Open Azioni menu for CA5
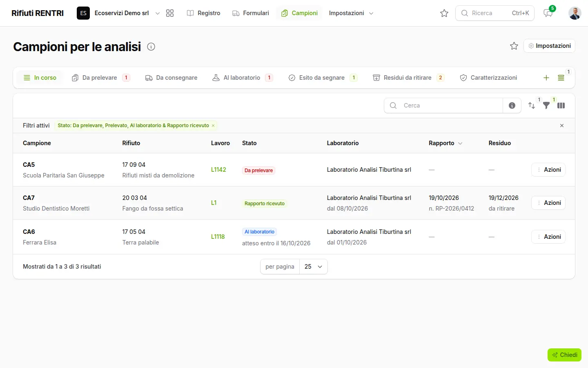The width and height of the screenshot is (588, 368). click(548, 170)
